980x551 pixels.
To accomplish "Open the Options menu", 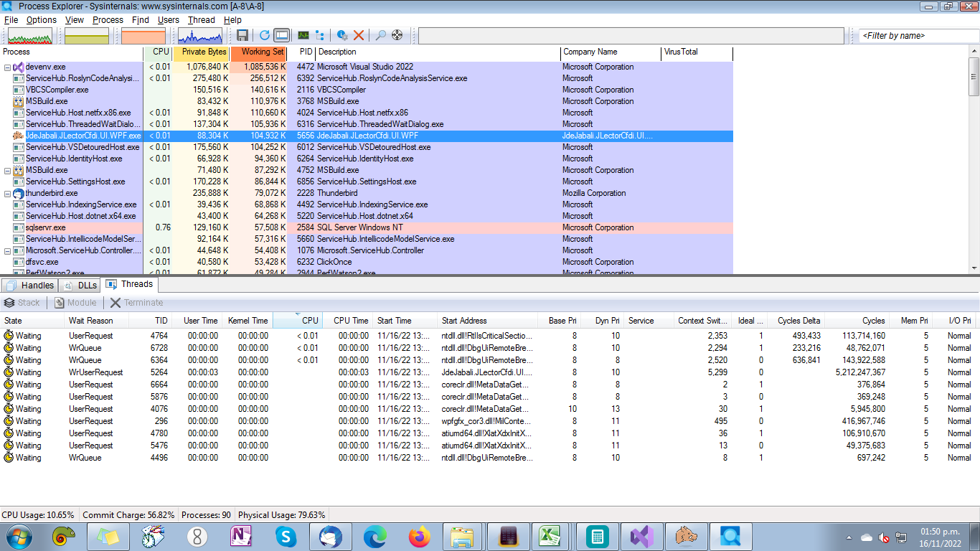I will [x=41, y=20].
